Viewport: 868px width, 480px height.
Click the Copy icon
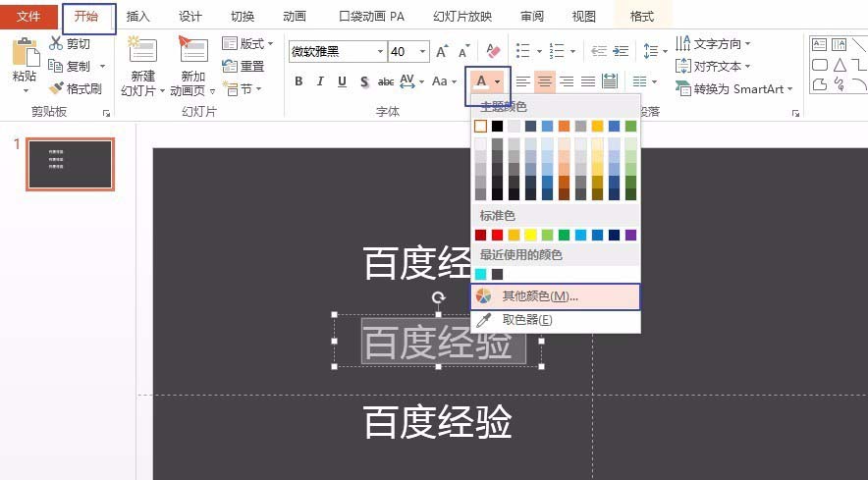click(56, 66)
